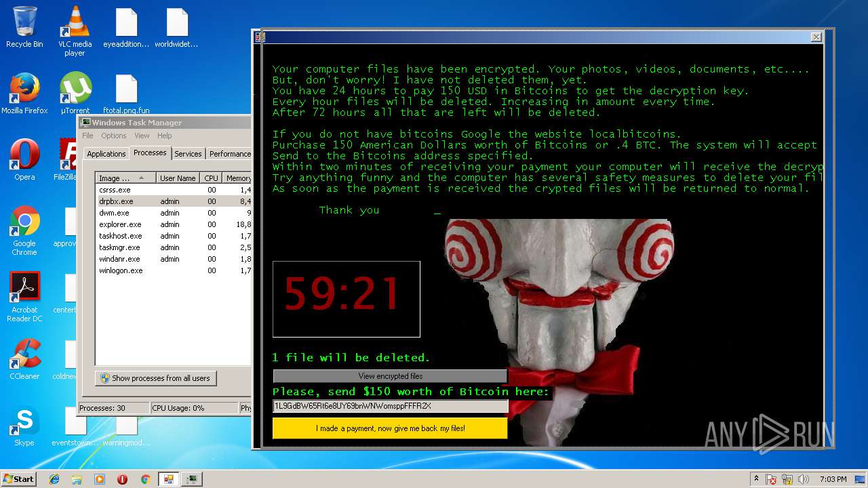Switch to the Performance tab
This screenshot has width=868, height=488.
pyautogui.click(x=229, y=154)
